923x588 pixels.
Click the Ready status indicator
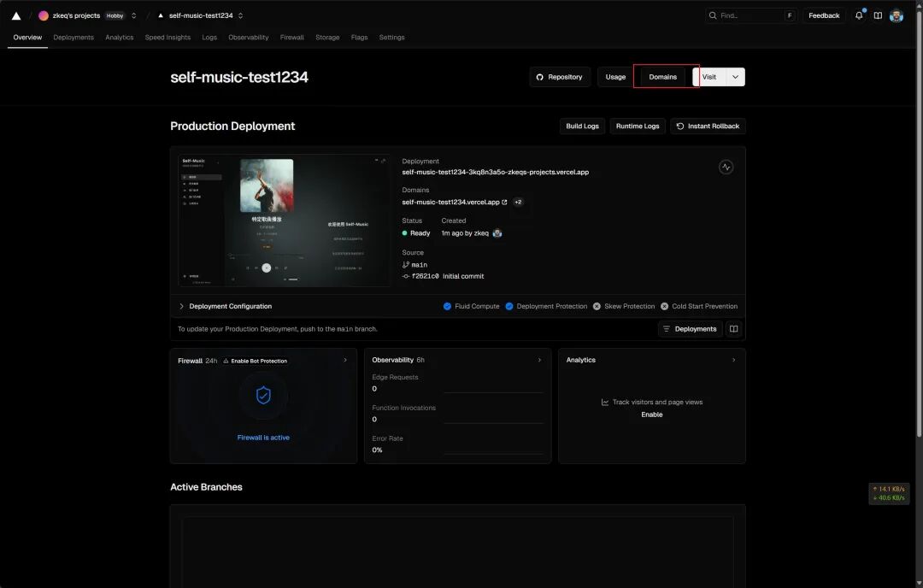(416, 233)
